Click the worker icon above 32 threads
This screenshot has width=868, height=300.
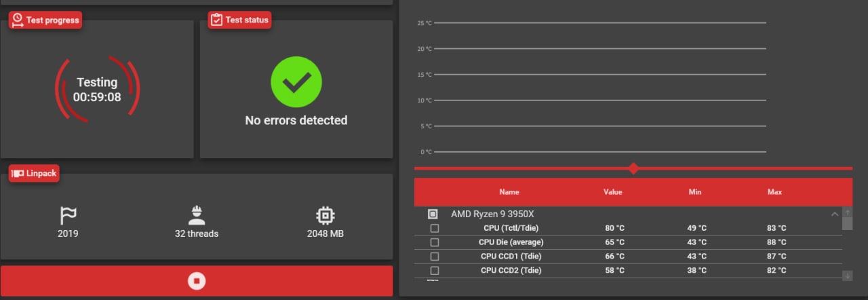[197, 216]
